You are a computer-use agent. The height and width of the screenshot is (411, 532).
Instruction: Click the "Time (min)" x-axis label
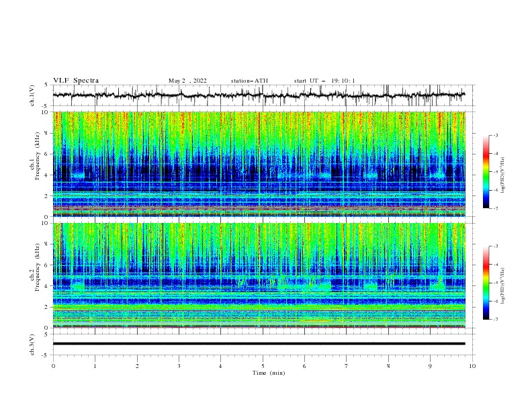click(269, 373)
